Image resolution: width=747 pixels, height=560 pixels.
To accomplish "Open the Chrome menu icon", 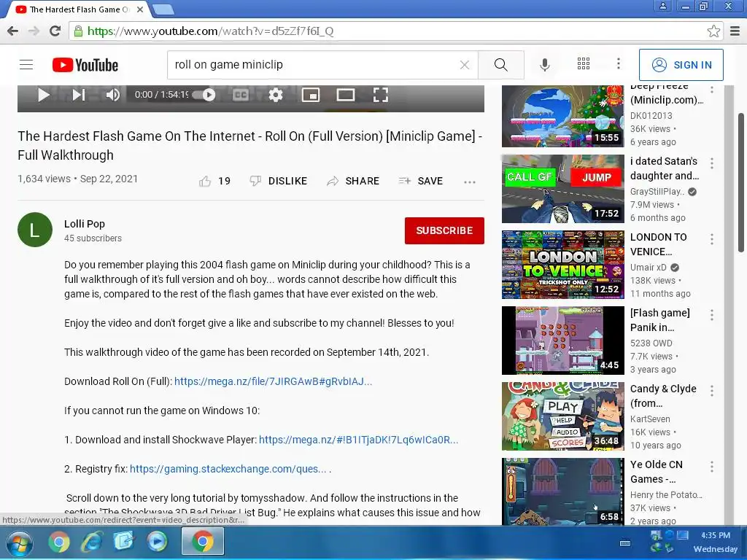I will pos(735,31).
